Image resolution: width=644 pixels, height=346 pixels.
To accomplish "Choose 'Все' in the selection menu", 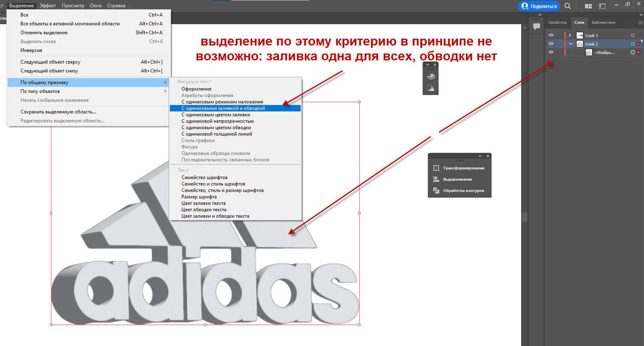I will (89, 15).
